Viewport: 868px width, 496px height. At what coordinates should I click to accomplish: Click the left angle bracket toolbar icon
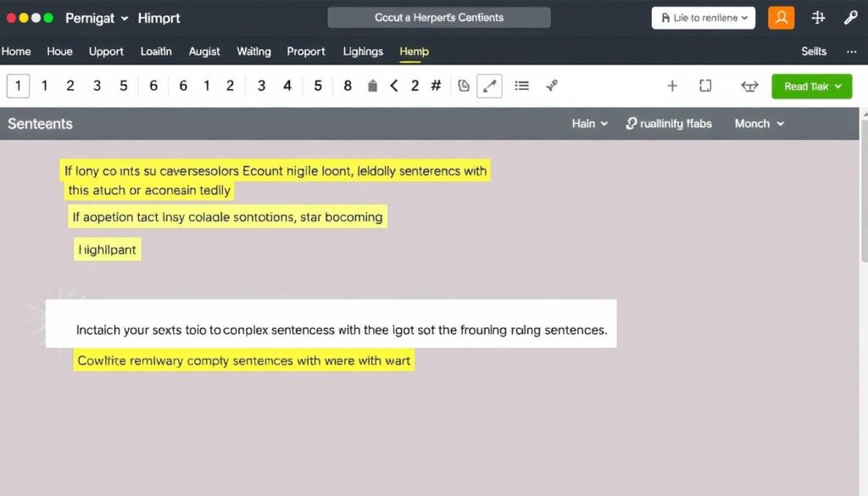point(393,86)
